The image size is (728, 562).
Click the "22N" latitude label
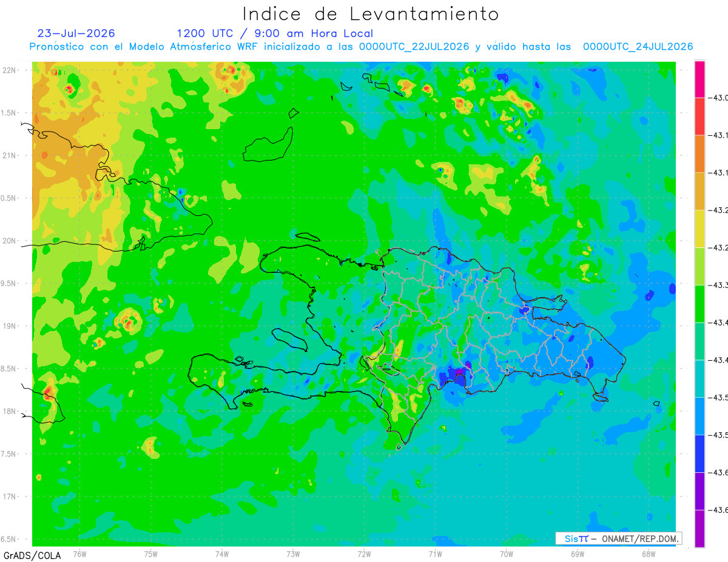(x=10, y=70)
